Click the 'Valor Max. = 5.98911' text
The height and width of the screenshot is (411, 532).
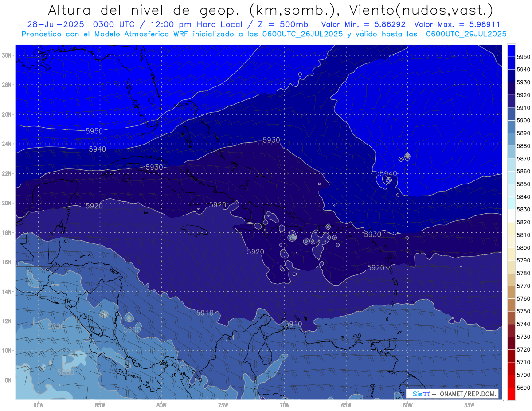456,24
